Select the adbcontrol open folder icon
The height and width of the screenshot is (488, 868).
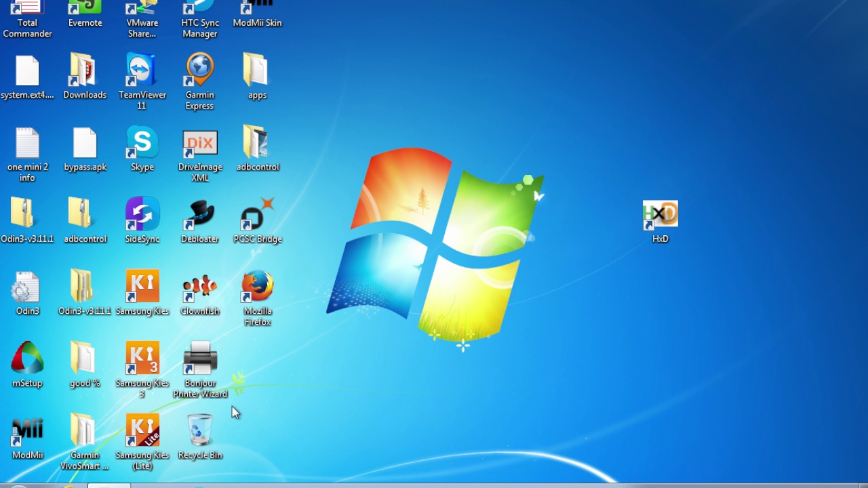pos(257,149)
